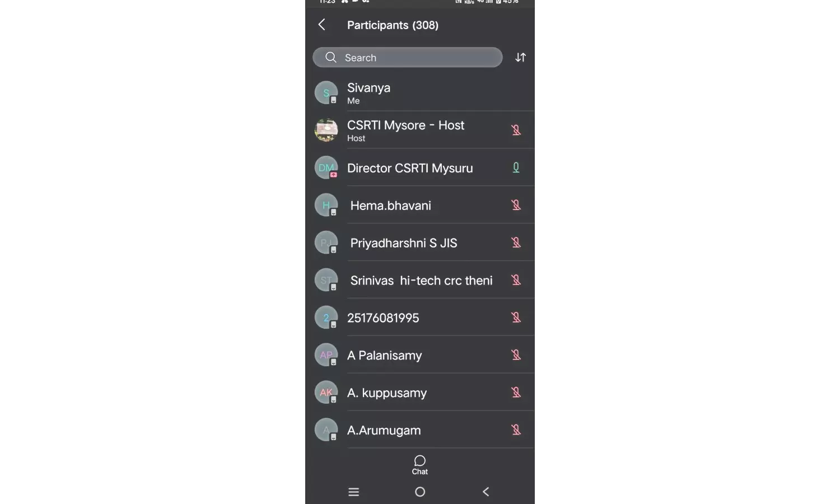
Task: Open participant A Palanisamy's entry
Action: click(x=392, y=355)
